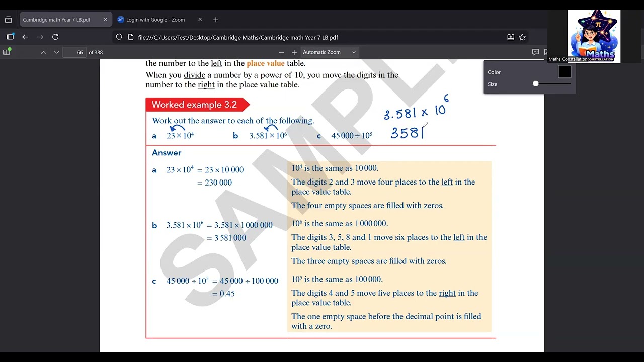The image size is (644, 362).
Task: Click the file page info icon
Action: 131,37
